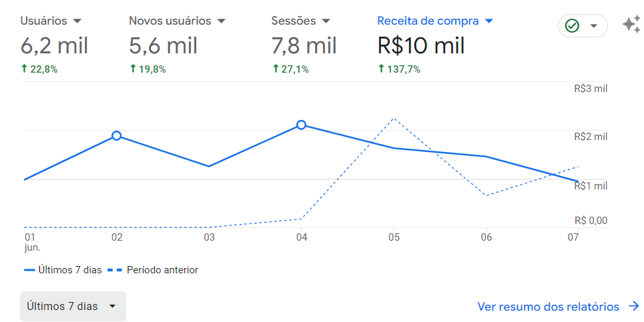The image size is (644, 322).
Task: Click the chart data point on day 04
Action: coord(301,125)
